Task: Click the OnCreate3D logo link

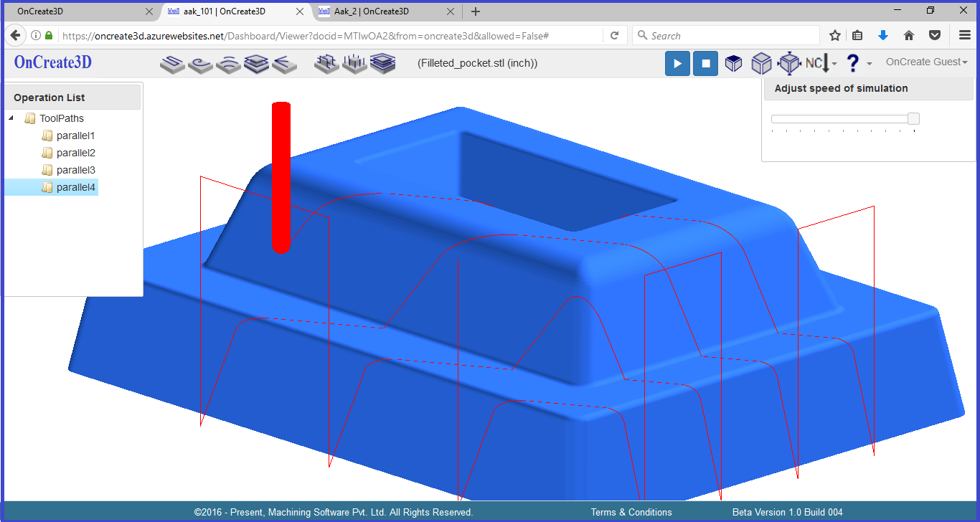Action: (53, 62)
